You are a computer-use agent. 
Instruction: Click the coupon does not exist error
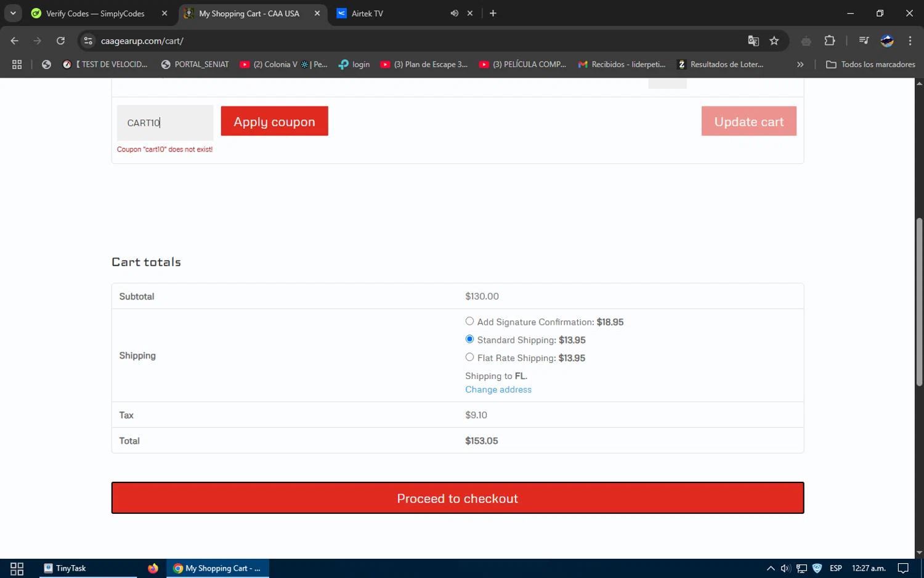point(164,149)
